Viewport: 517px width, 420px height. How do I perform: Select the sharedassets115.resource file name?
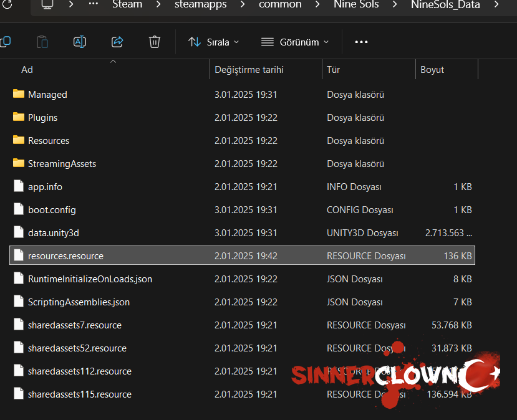tap(79, 394)
